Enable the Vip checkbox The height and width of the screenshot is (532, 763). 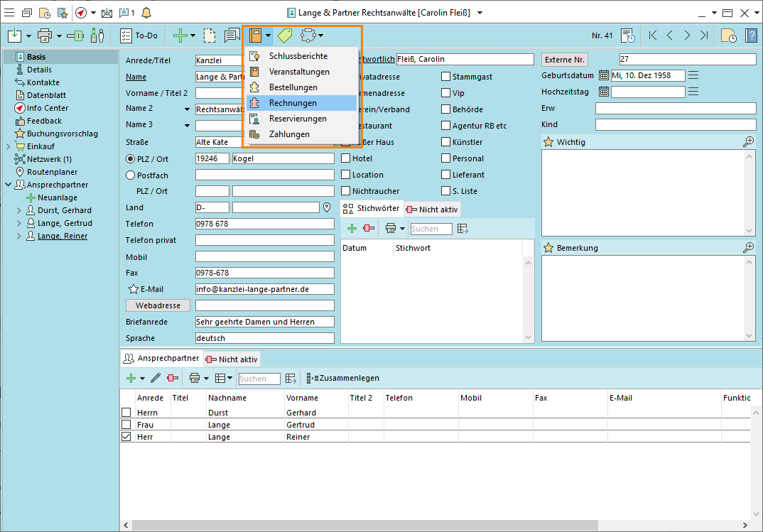(446, 93)
